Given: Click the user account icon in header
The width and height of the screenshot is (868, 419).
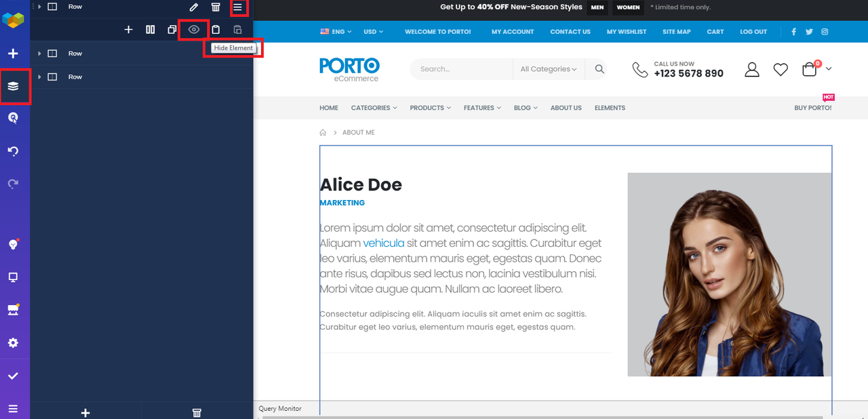Looking at the screenshot, I should coord(751,69).
